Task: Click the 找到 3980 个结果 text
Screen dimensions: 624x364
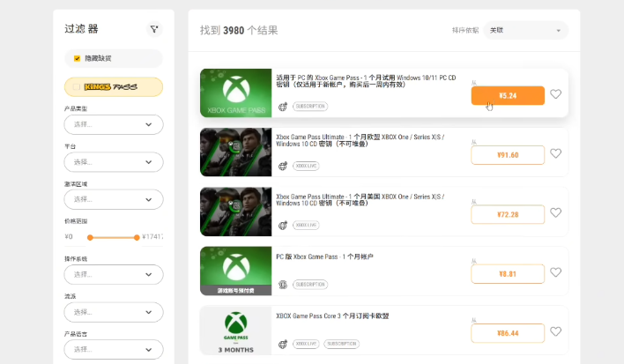Action: [x=239, y=30]
